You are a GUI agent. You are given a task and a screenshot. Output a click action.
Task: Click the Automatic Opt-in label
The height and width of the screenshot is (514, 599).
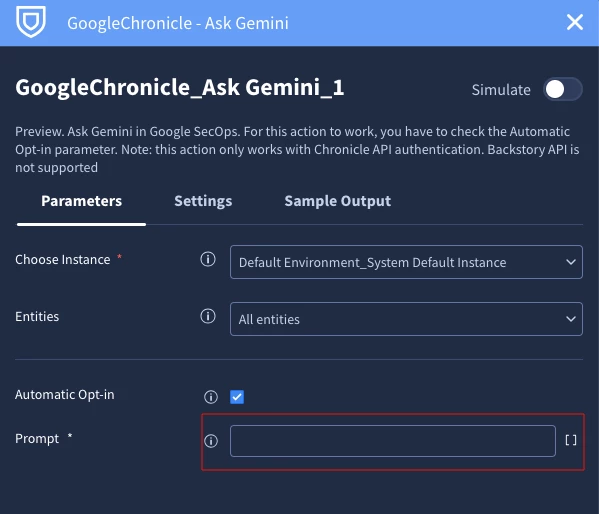tap(65, 395)
